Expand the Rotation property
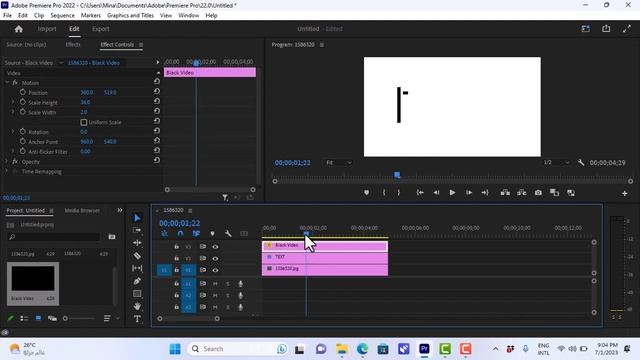This screenshot has width=640, height=360. (13, 131)
